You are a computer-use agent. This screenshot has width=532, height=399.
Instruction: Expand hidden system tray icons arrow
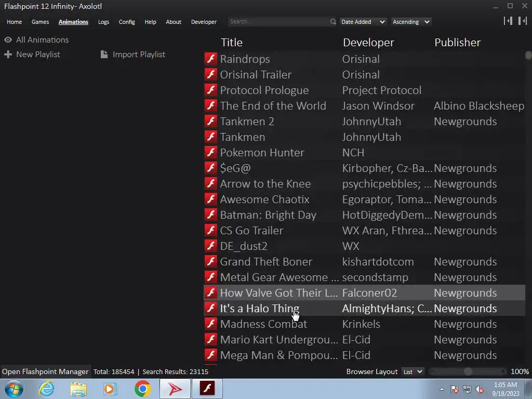coord(442,390)
